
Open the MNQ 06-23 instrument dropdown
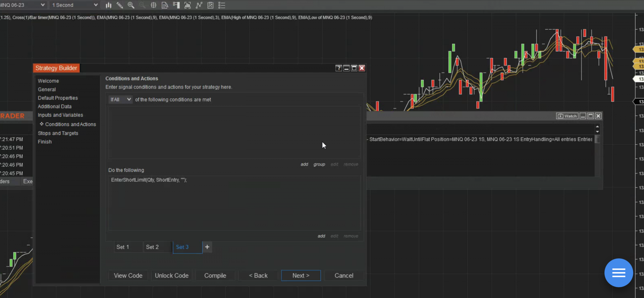click(23, 5)
